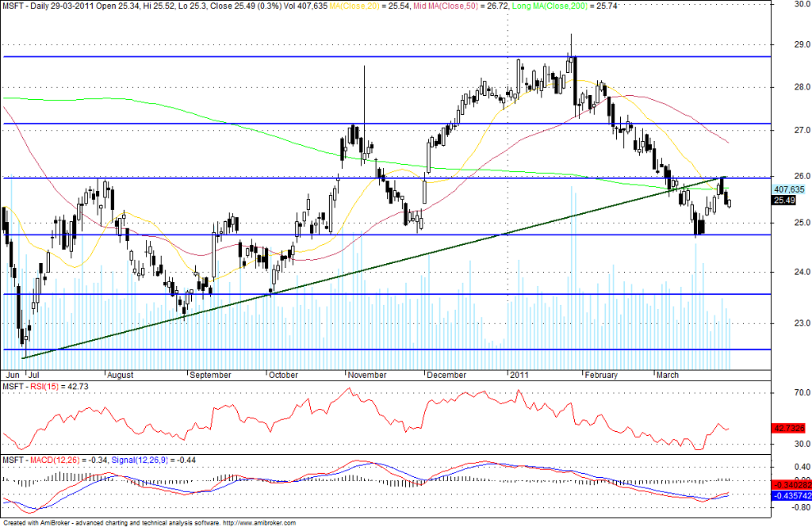Image resolution: width=812 pixels, height=527 pixels.
Task: Click the 25.49 last price tag
Action: (784, 200)
